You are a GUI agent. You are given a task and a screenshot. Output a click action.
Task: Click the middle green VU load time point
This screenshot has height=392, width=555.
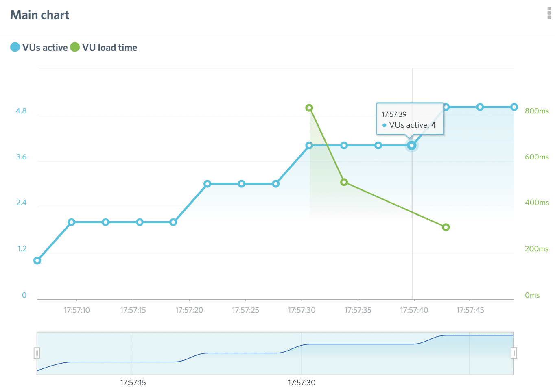(344, 182)
